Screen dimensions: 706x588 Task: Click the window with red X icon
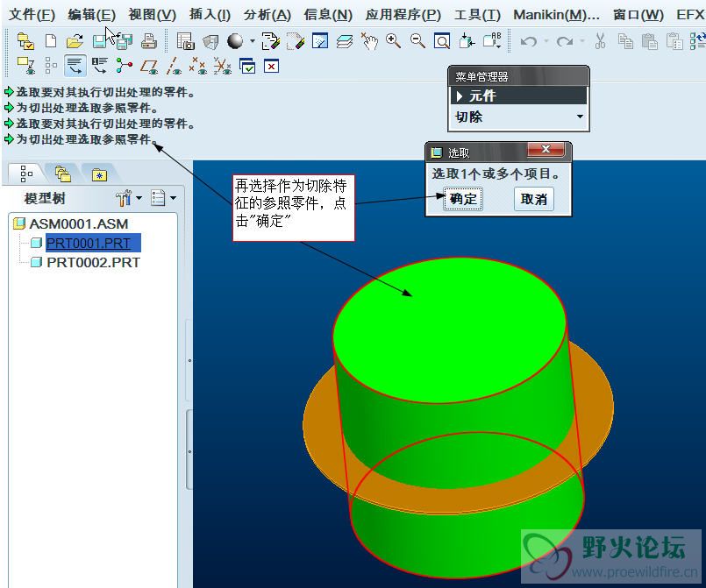[x=271, y=66]
